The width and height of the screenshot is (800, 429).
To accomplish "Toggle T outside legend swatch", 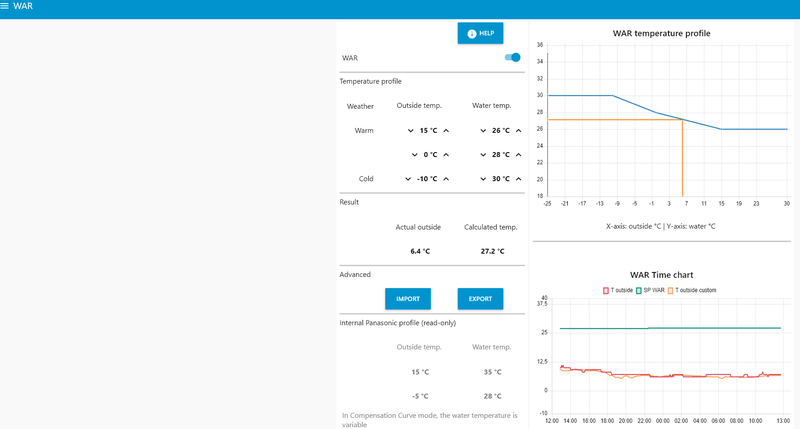I will (606, 290).
